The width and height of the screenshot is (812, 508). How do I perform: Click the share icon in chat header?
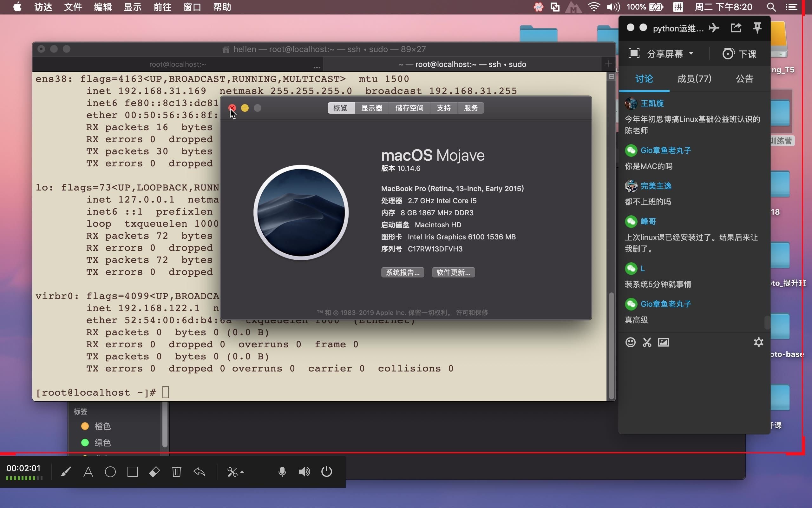(x=736, y=28)
